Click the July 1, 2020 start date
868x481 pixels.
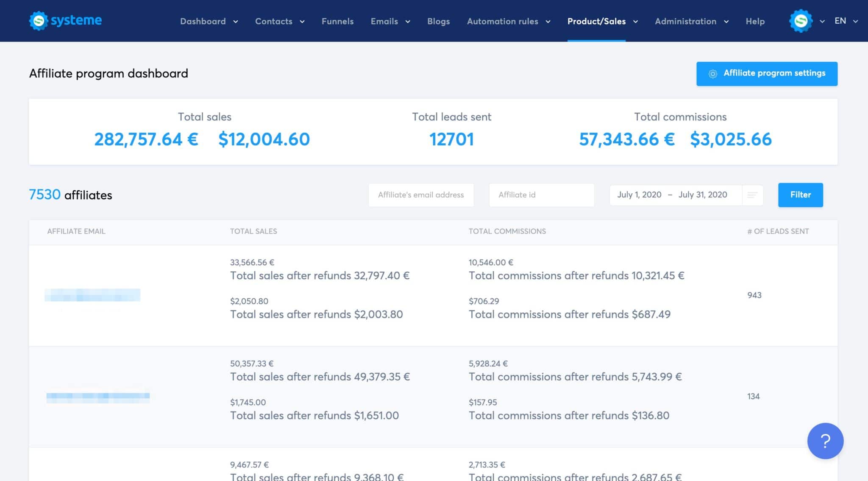[639, 195]
